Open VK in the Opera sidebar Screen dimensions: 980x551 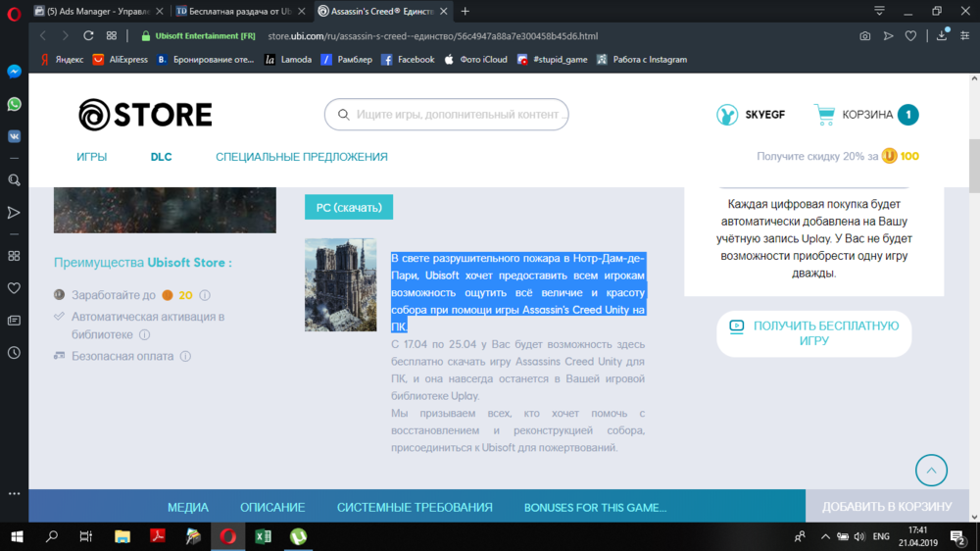tap(14, 136)
